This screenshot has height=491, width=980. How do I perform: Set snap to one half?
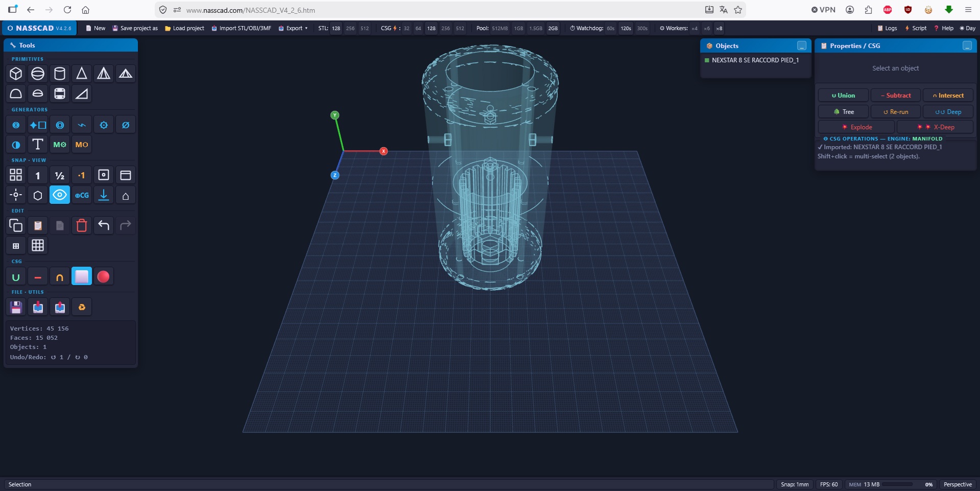tap(60, 175)
